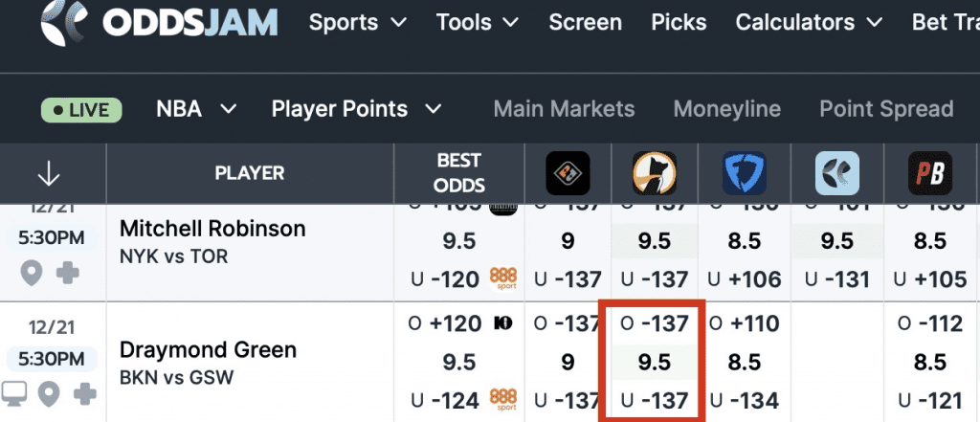Click location pin icon for Mitchell Robinson

[32, 274]
